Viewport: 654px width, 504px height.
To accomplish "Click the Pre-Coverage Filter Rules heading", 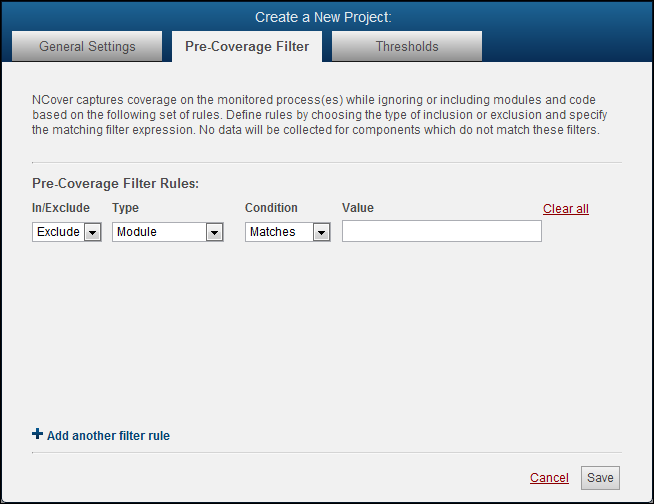I will coord(116,184).
